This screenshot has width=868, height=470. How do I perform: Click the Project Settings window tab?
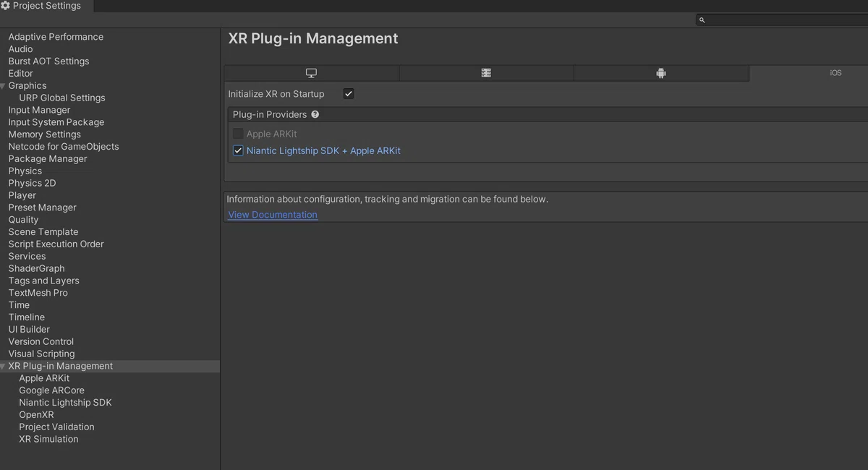[x=46, y=6]
